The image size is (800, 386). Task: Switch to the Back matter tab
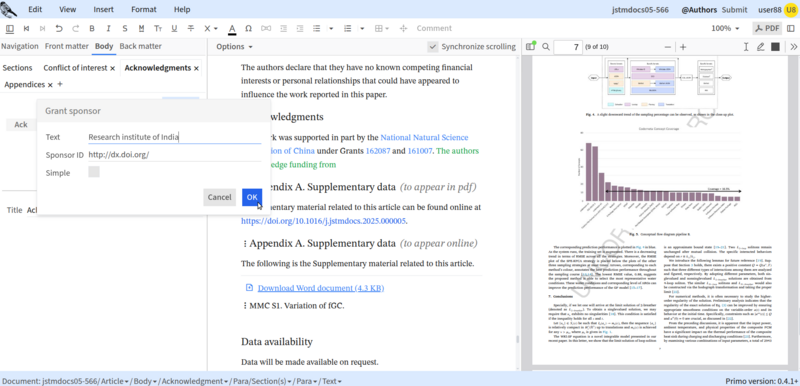pos(140,46)
